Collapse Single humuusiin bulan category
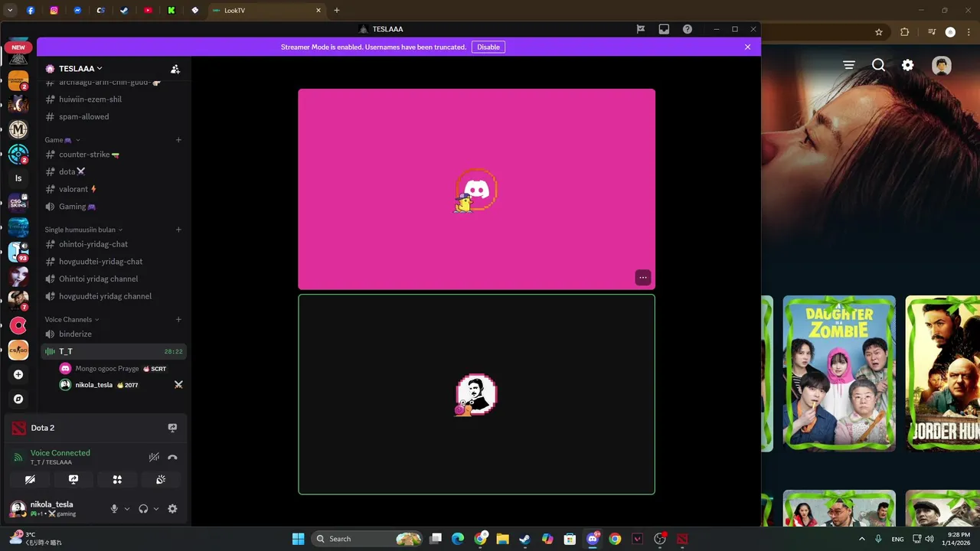Viewport: 980px width, 551px height. [x=83, y=230]
